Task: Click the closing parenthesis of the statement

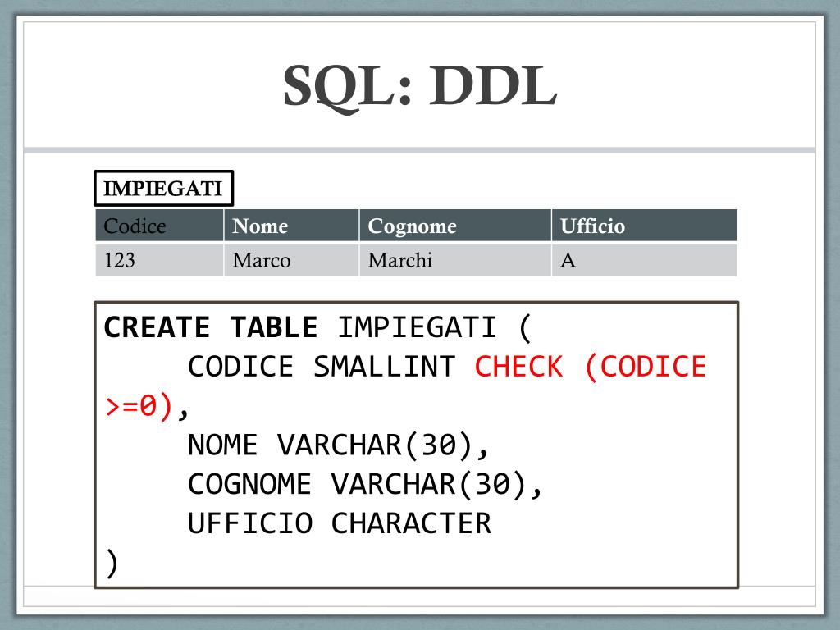Action: click(112, 563)
